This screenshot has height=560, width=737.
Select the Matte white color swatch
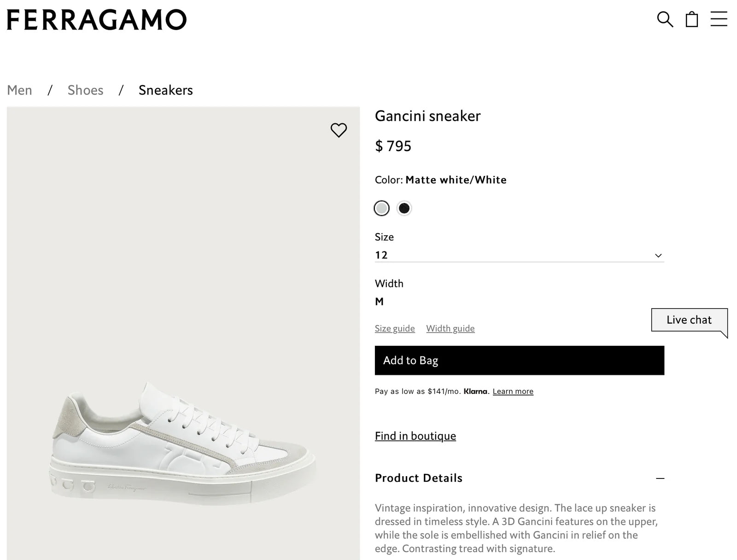(x=382, y=208)
